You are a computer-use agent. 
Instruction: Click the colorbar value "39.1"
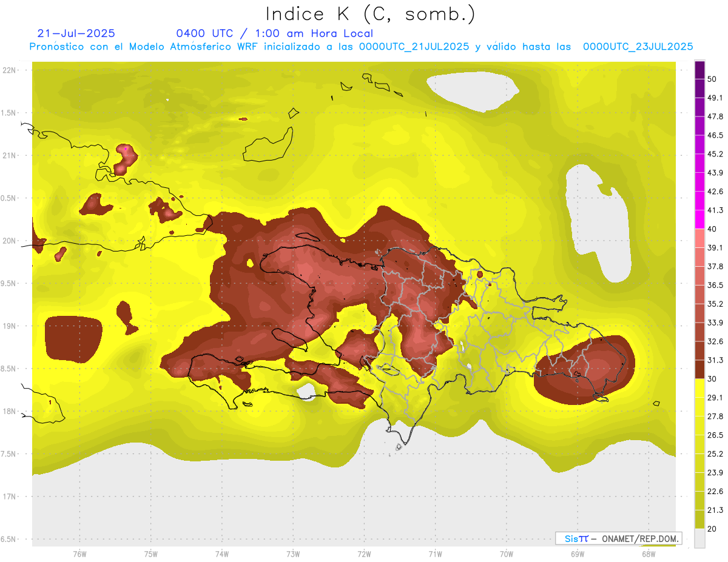pos(715,248)
